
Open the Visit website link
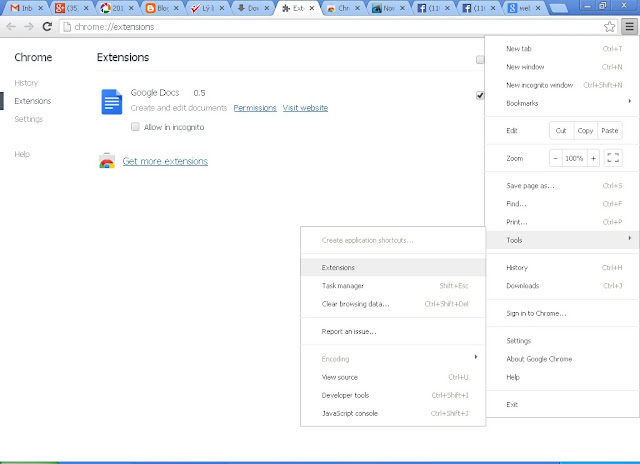[x=305, y=108]
